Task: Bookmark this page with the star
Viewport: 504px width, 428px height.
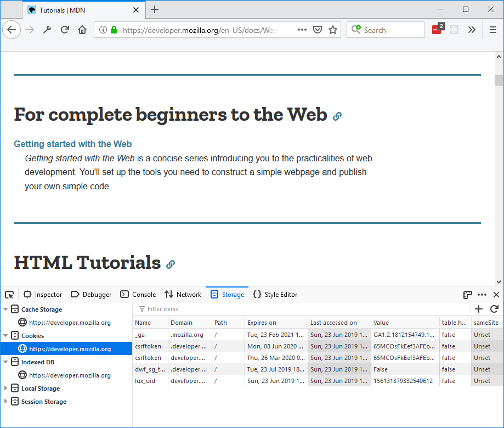Action: (333, 30)
